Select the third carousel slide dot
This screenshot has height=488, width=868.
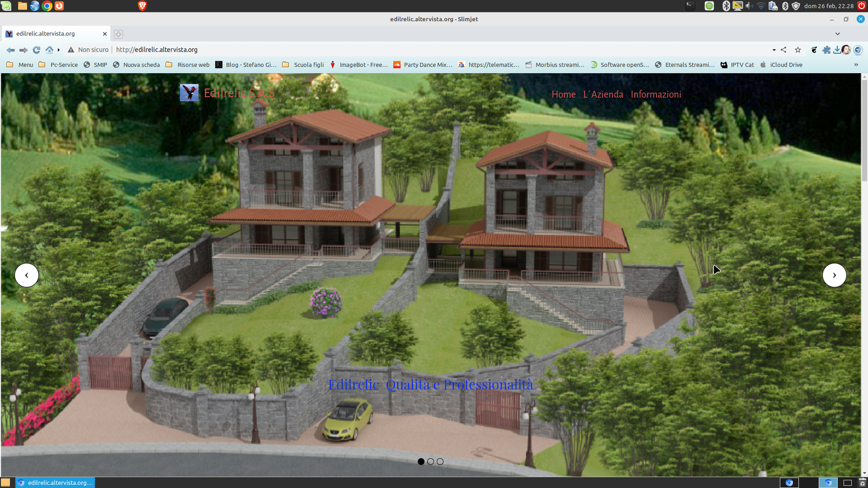coord(440,461)
